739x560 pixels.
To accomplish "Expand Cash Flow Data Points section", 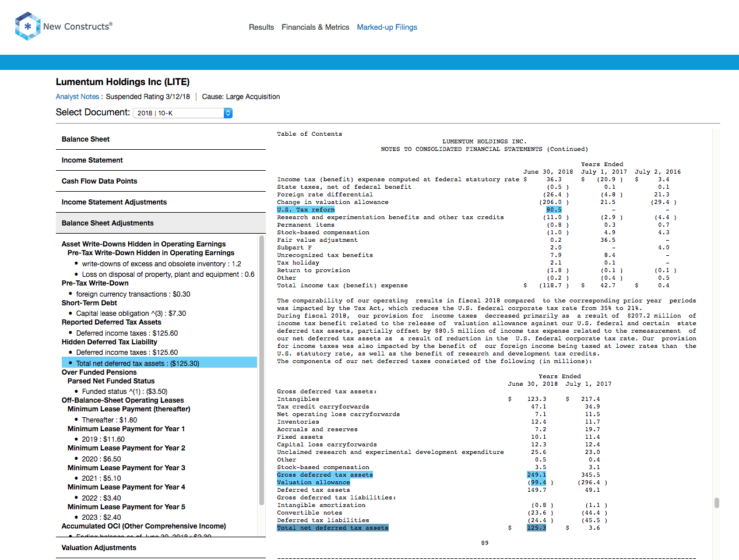I will tap(161, 181).
